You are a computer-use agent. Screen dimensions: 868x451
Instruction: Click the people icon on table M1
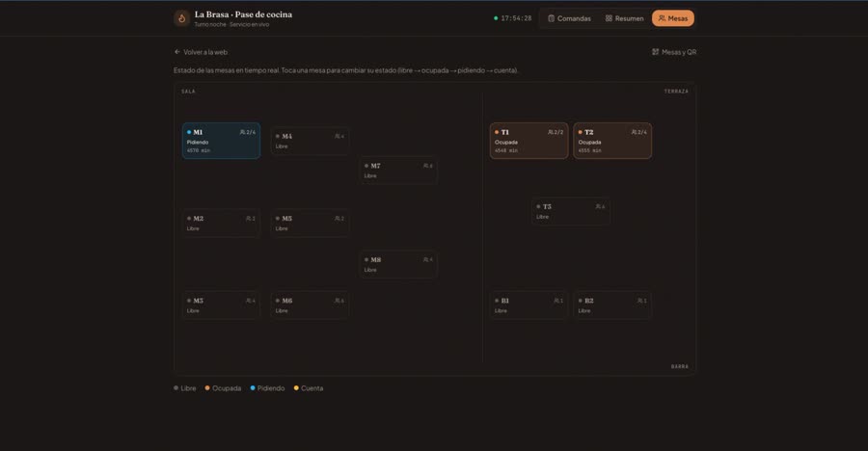pos(242,132)
